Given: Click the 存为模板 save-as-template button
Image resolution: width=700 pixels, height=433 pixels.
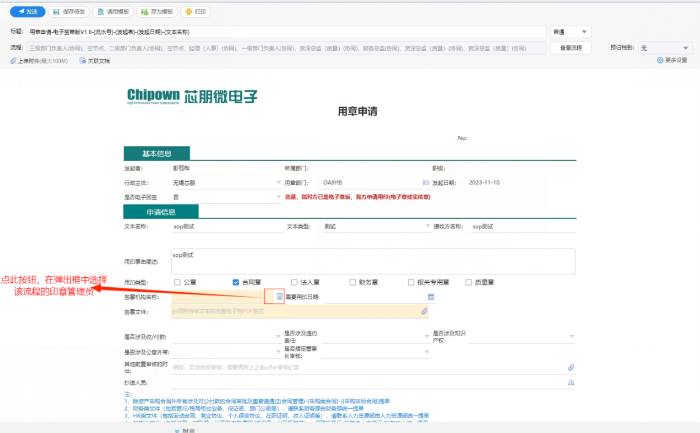Looking at the screenshot, I should 155,11.
